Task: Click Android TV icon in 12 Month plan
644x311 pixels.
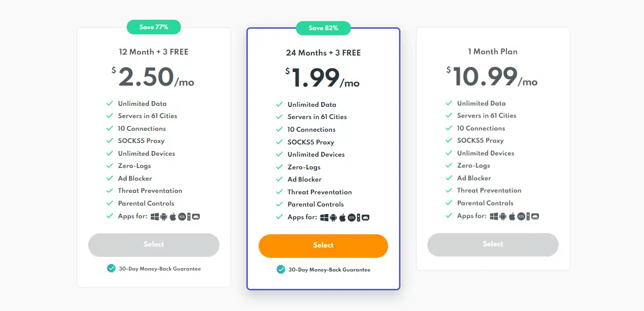Action: coord(196,216)
